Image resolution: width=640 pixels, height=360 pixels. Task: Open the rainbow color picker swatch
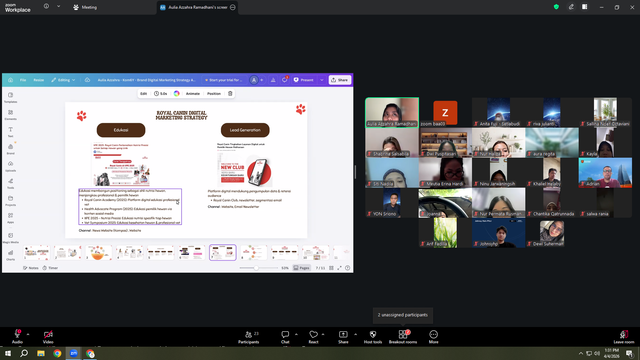coord(177,93)
